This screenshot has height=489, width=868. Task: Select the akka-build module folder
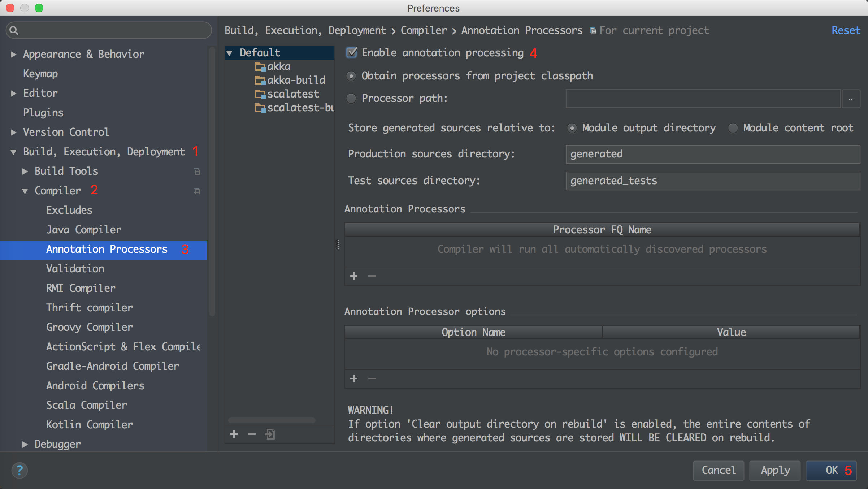pyautogui.click(x=290, y=80)
